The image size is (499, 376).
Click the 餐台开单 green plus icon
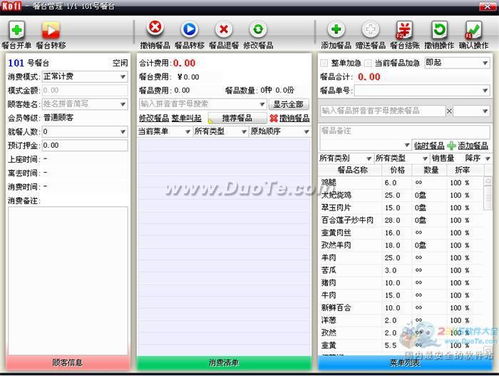(17, 30)
